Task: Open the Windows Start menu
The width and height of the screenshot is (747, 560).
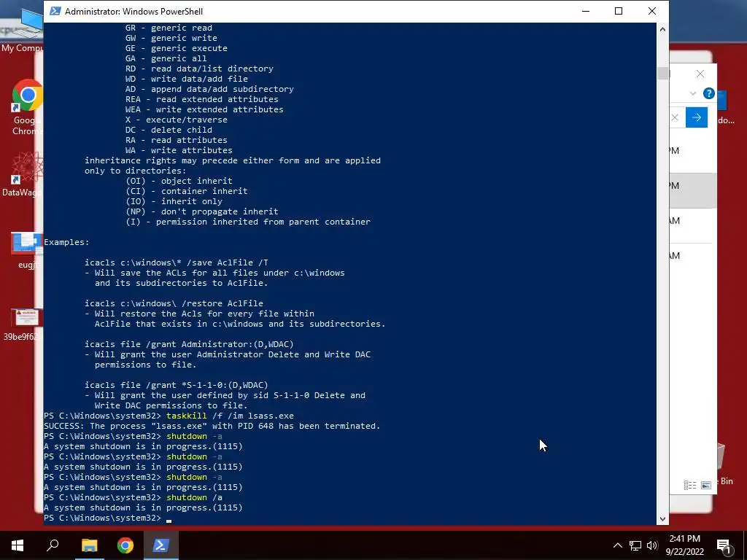Action: coord(18,545)
